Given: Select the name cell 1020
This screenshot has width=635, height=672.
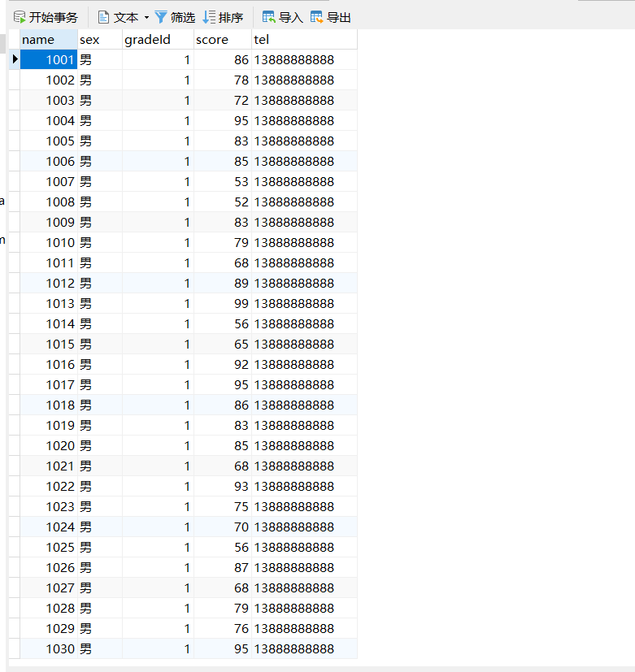Looking at the screenshot, I should point(49,446).
